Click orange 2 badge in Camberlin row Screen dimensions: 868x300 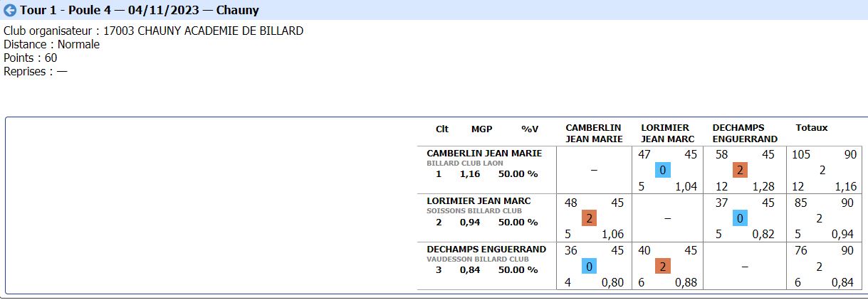point(740,171)
